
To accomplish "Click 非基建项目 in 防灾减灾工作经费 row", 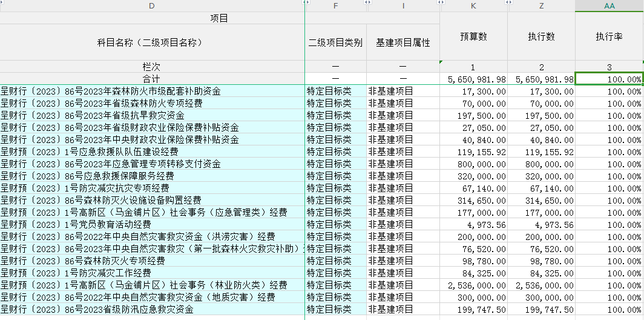I will [403, 273].
